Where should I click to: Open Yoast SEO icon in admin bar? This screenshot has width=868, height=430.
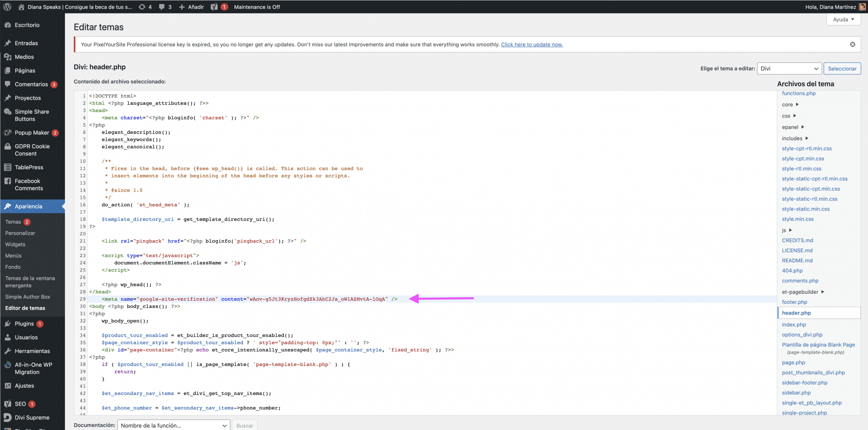(214, 7)
